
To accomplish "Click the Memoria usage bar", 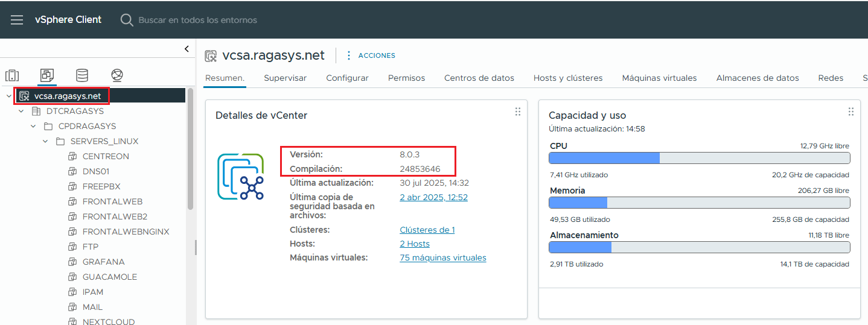I will [x=699, y=203].
